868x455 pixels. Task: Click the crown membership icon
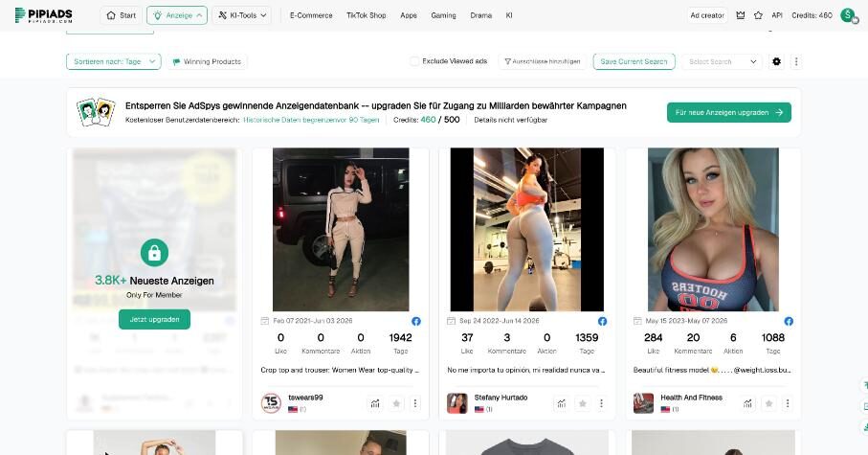[x=740, y=15]
